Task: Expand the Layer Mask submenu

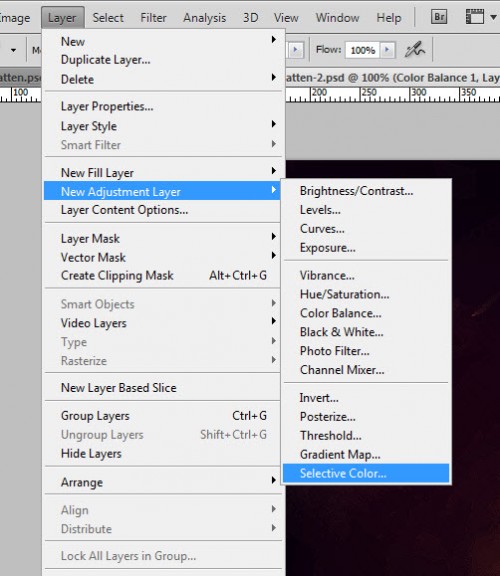Action: pyautogui.click(x=162, y=238)
